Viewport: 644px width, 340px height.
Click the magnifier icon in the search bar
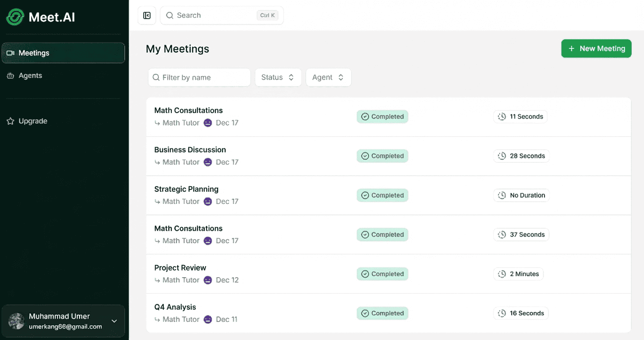(x=169, y=15)
